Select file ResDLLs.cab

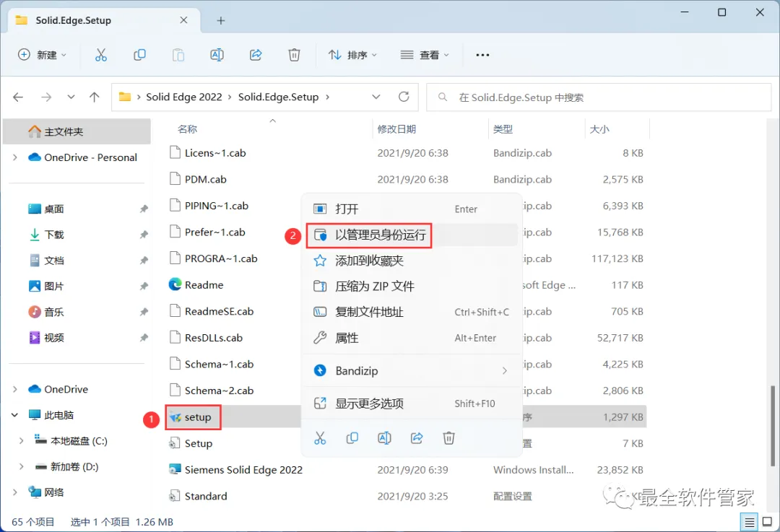tap(213, 338)
